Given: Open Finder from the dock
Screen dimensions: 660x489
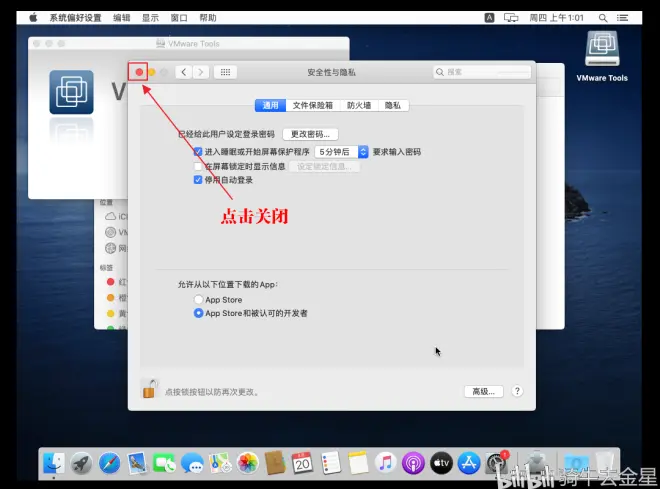Looking at the screenshot, I should click(x=54, y=463).
